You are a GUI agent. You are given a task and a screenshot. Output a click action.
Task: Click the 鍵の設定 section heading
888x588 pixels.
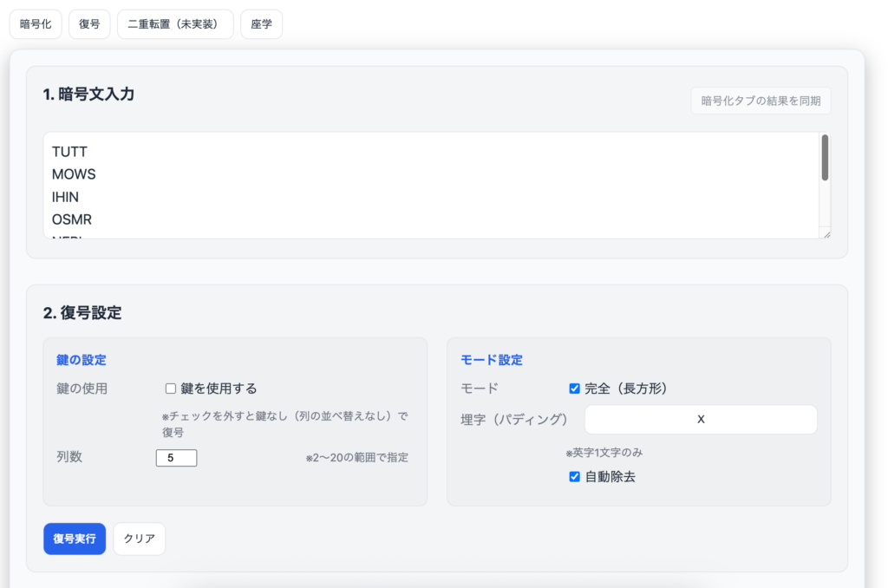pos(82,359)
